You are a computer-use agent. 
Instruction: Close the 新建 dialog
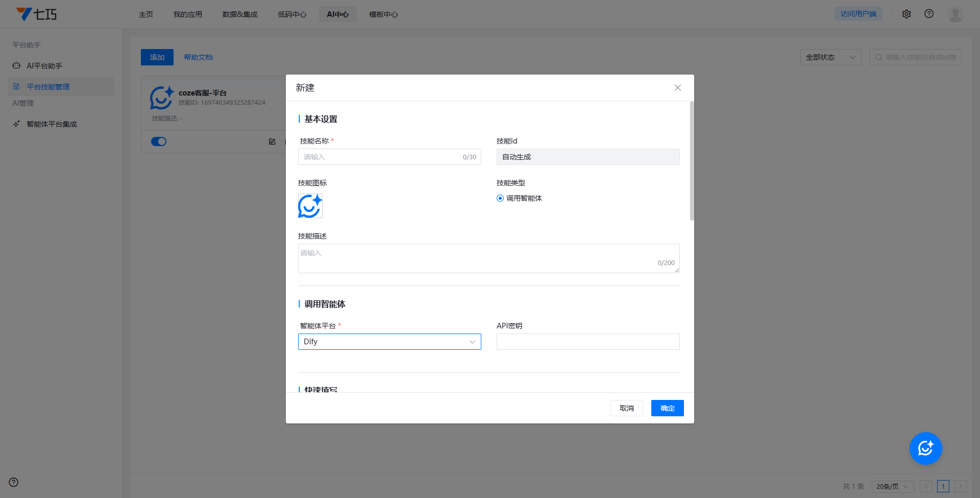[677, 88]
